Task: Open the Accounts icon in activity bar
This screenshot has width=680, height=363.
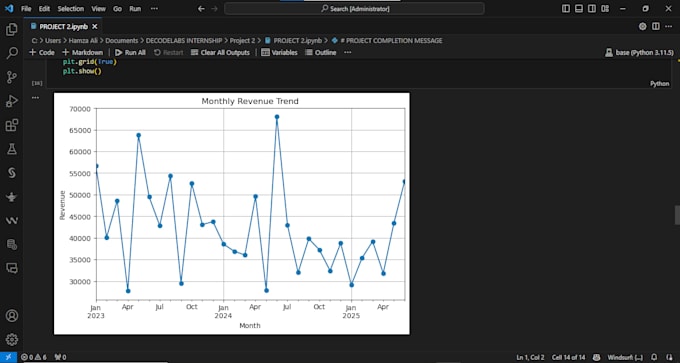Action: tap(12, 315)
